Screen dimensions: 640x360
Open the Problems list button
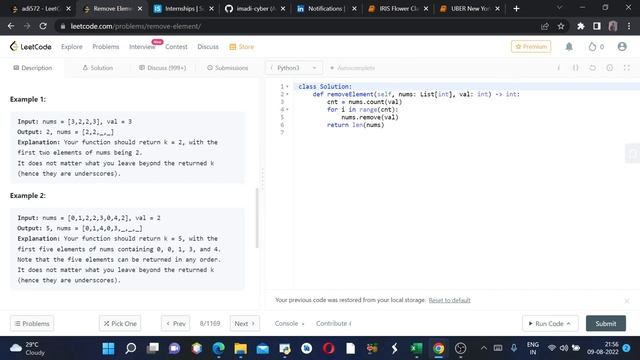point(32,323)
